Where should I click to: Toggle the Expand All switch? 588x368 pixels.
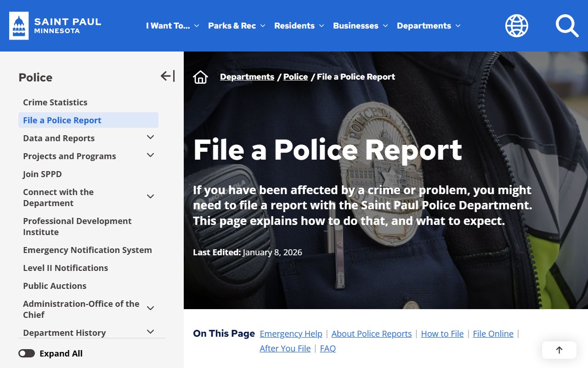click(x=27, y=353)
